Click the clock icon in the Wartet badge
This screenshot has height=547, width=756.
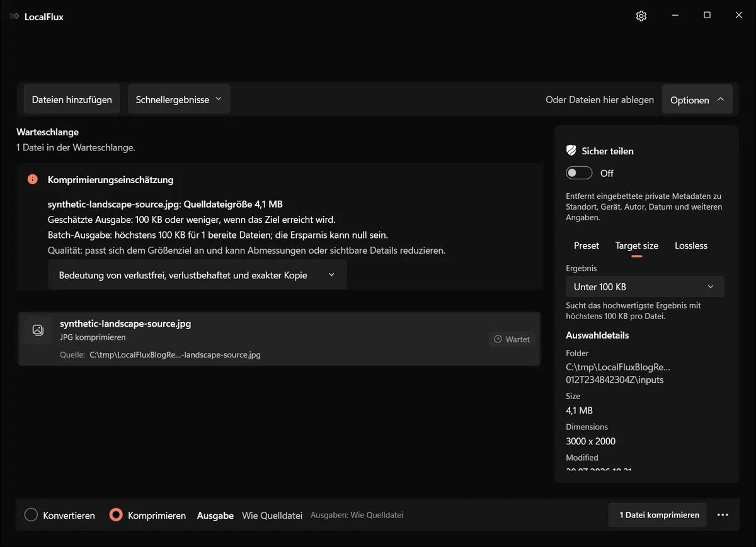498,339
